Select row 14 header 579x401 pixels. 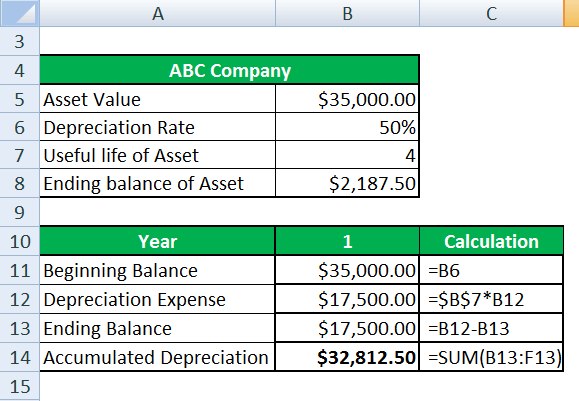click(x=19, y=357)
